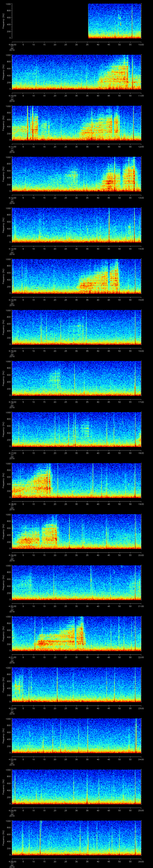Select the spectrogram panel starting at 4:12:00
153x868 pixels.
(77, 174)
